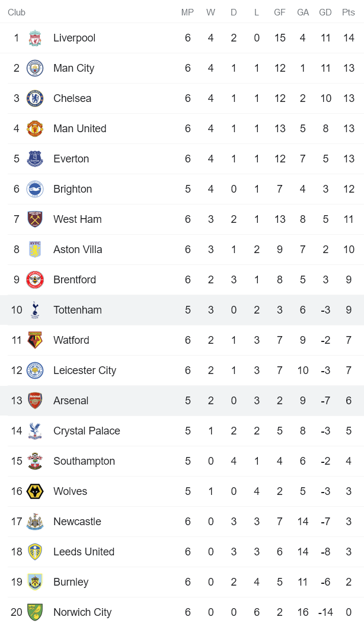The image size is (364, 636).
Task: Click the Aston Villa badge
Action: coord(35,249)
